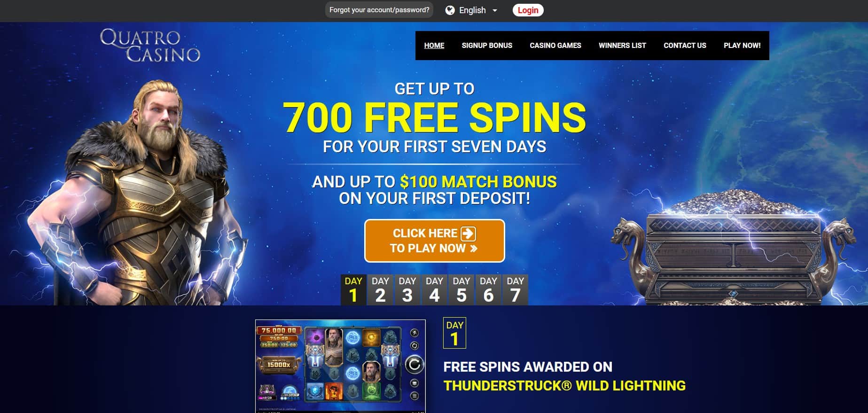
Task: Select Play Now! in the navigation
Action: point(742,46)
